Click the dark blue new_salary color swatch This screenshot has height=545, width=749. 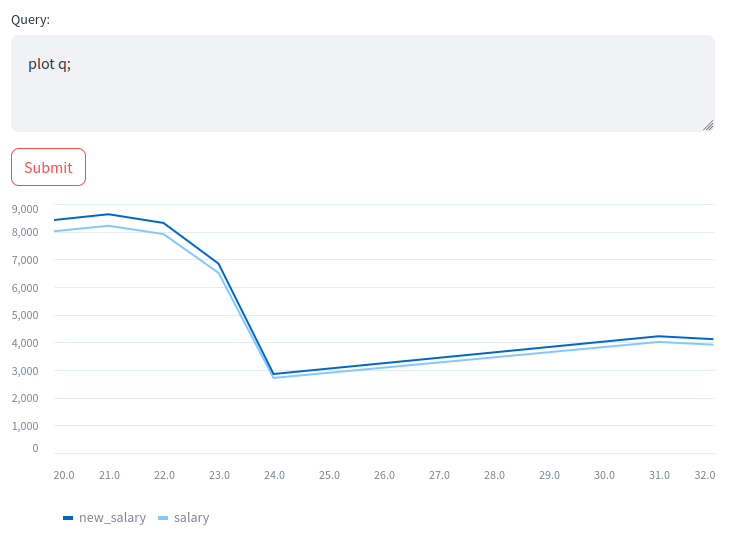point(68,518)
